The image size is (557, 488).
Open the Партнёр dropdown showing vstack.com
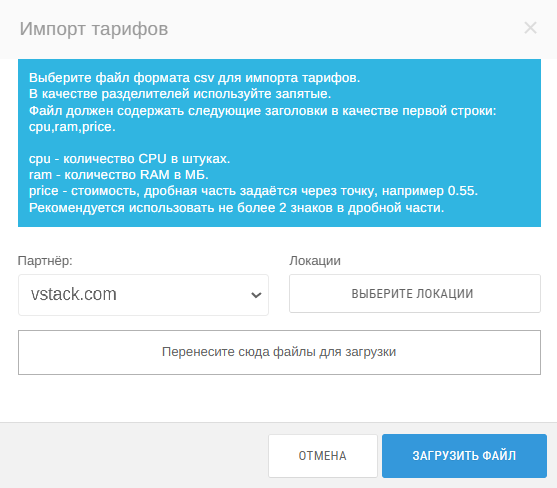(x=143, y=295)
